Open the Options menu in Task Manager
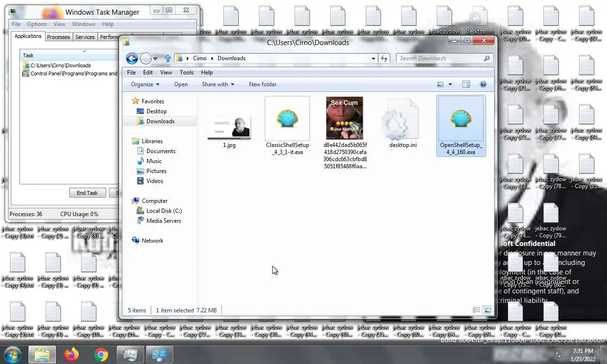The image size is (607, 364). click(x=37, y=24)
